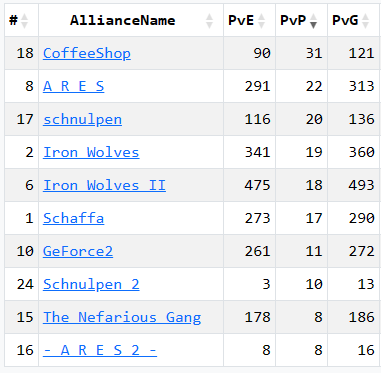View the Schaffa alliance page
381x373 pixels.
click(73, 218)
